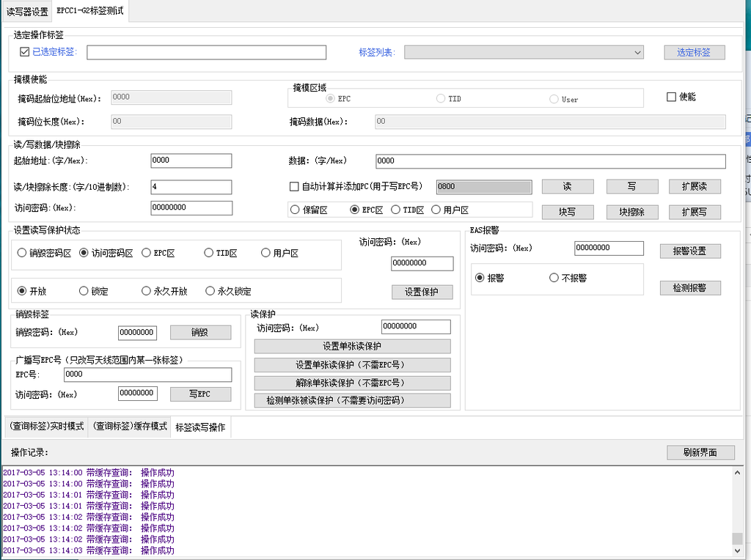The image size is (751, 560).
Task: Click read-protection 访问密码 field
Action: [416, 326]
